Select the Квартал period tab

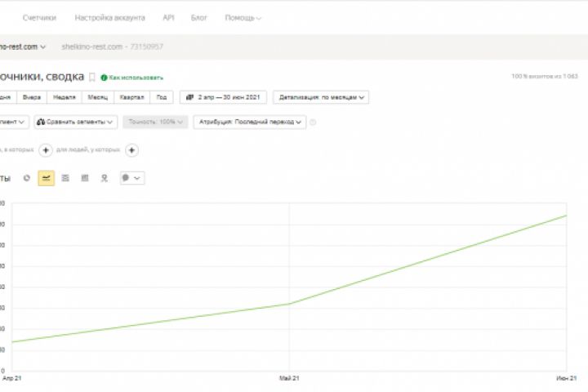coord(131,97)
